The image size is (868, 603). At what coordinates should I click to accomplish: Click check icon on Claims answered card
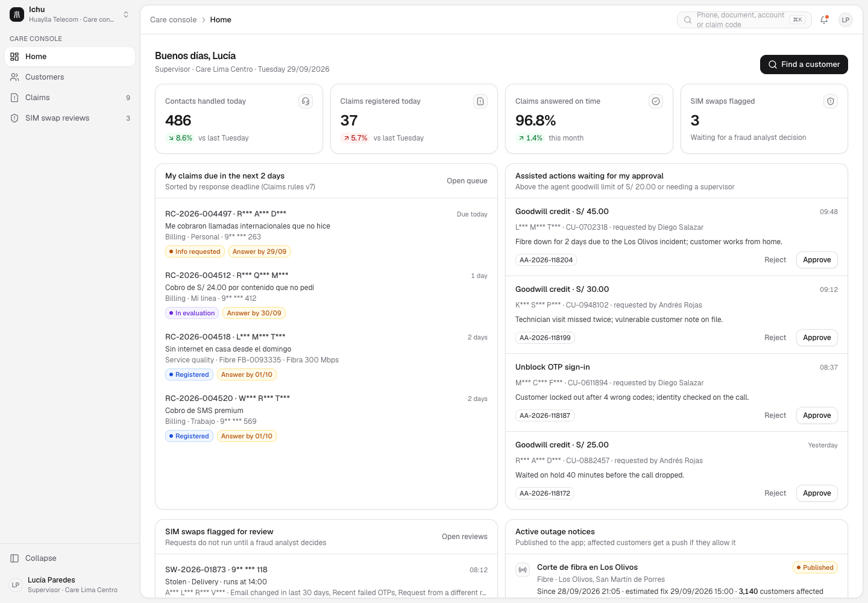(656, 101)
